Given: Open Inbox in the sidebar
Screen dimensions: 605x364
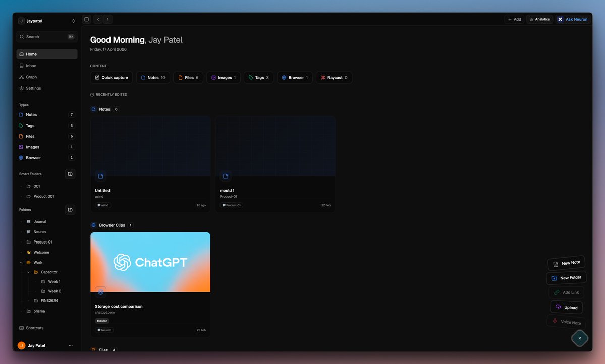Looking at the screenshot, I should (x=47, y=66).
